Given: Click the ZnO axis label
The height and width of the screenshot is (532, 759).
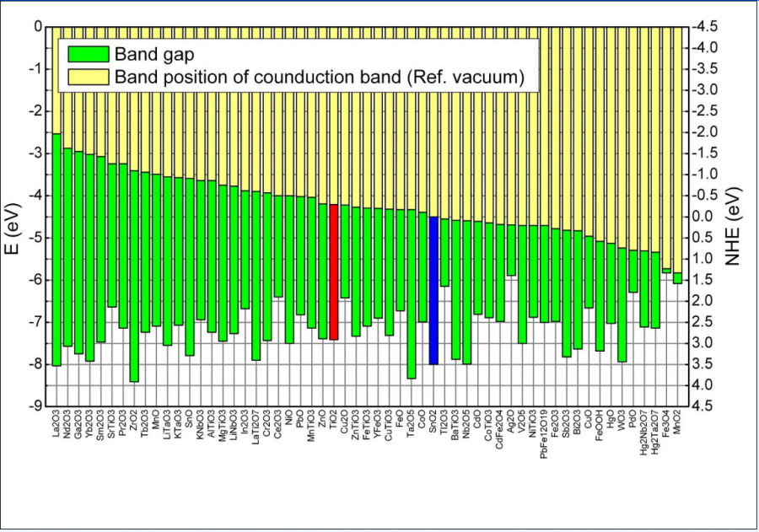Looking at the screenshot, I should click(x=323, y=418).
